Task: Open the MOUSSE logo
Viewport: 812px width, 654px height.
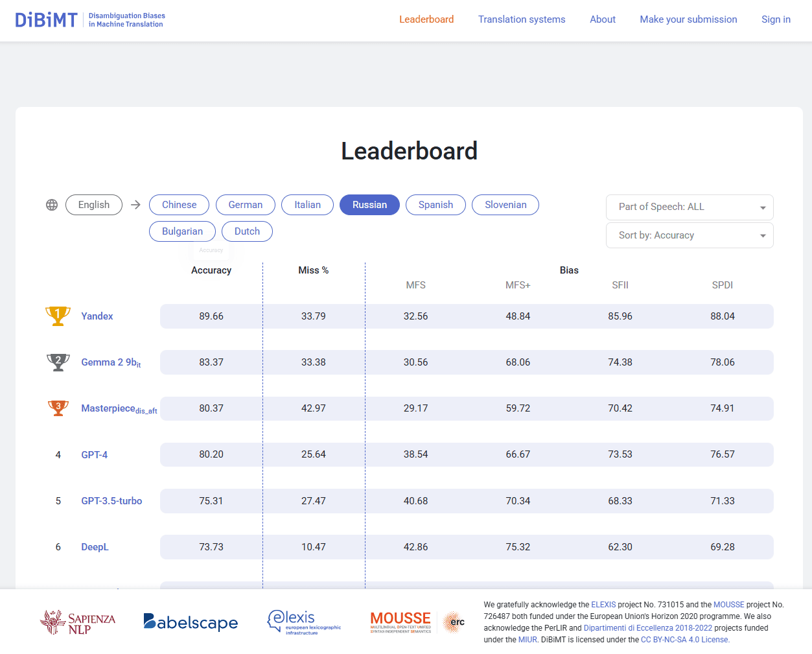Action: [x=400, y=622]
